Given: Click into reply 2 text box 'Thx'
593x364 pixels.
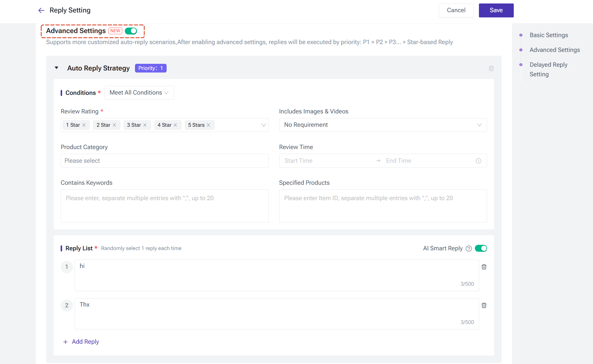Looking at the screenshot, I should click(x=277, y=314).
